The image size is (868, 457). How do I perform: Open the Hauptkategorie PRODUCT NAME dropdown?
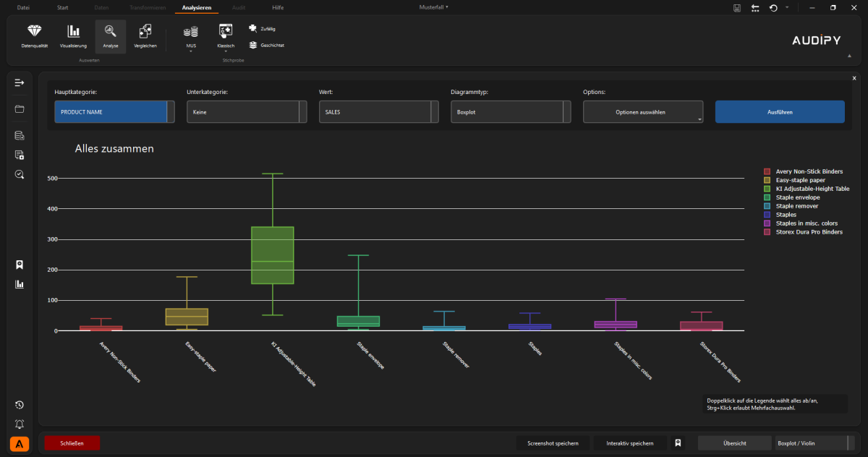pyautogui.click(x=114, y=112)
